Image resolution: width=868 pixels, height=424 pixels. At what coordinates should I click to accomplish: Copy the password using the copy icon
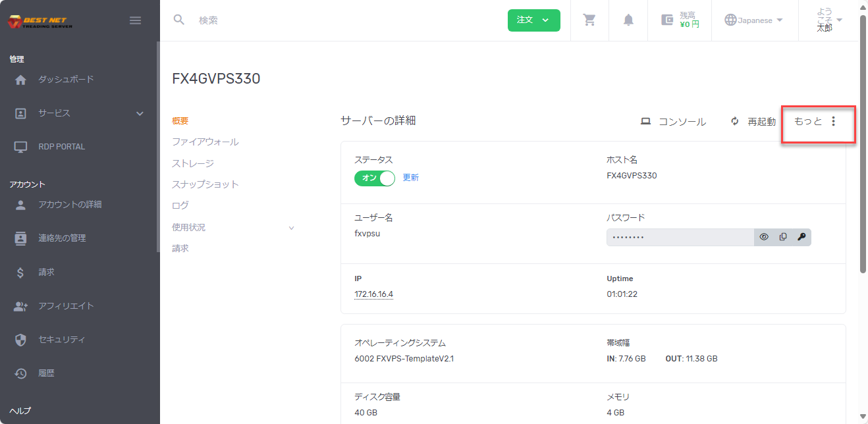click(782, 236)
